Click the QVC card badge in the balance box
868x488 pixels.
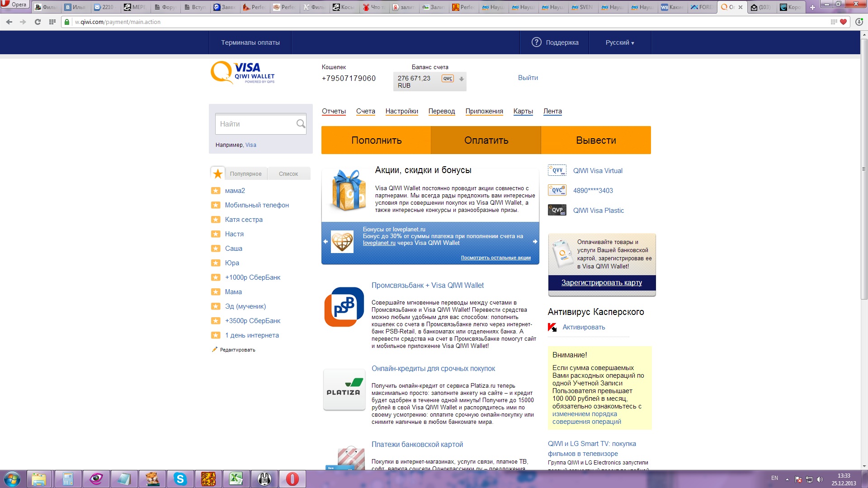[448, 78]
